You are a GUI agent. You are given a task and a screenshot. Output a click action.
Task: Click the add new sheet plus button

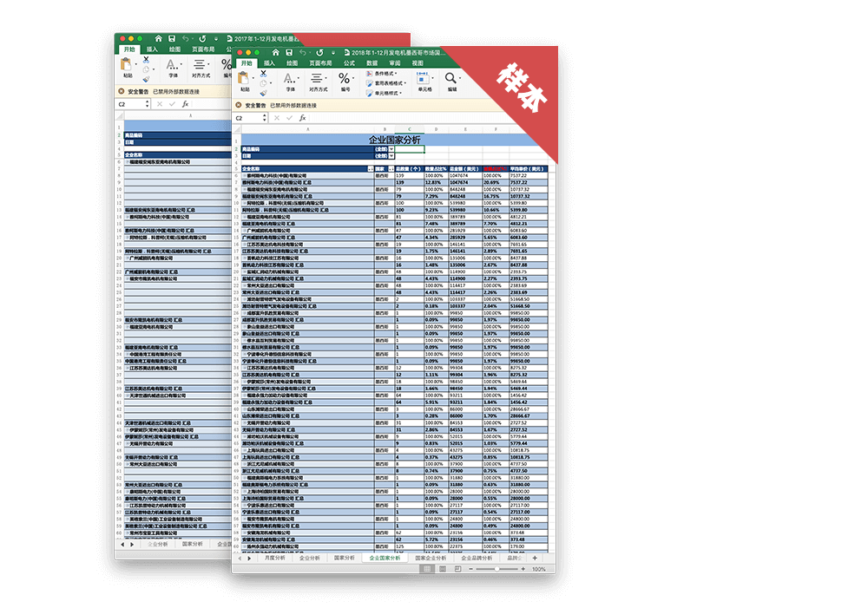535,559
